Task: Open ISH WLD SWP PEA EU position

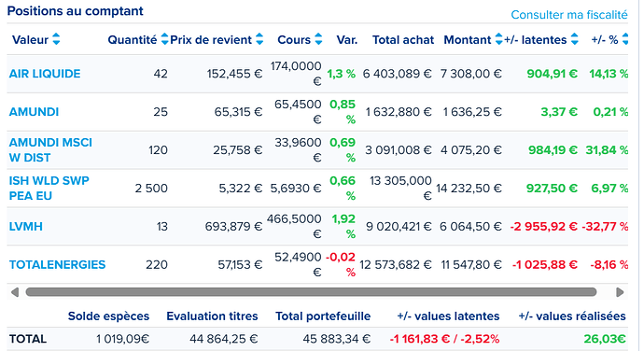Action: [49, 189]
